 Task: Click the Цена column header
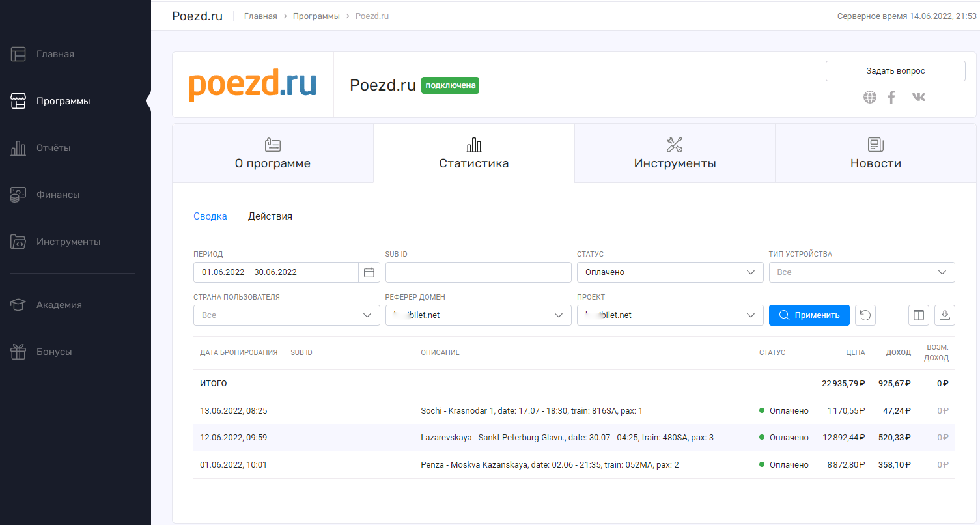tap(856, 352)
